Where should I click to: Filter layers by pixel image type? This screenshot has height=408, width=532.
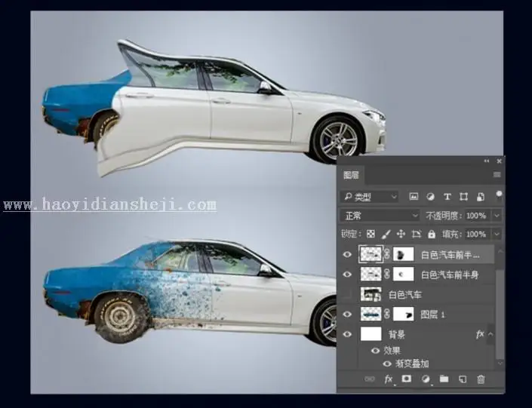(414, 197)
